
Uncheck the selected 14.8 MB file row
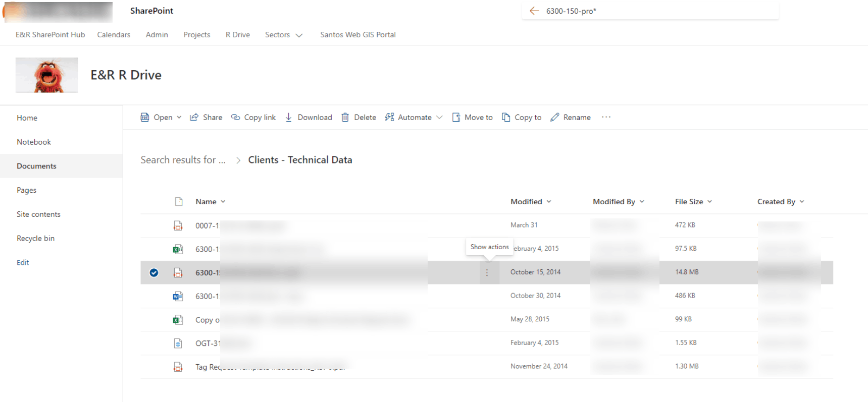(x=154, y=273)
